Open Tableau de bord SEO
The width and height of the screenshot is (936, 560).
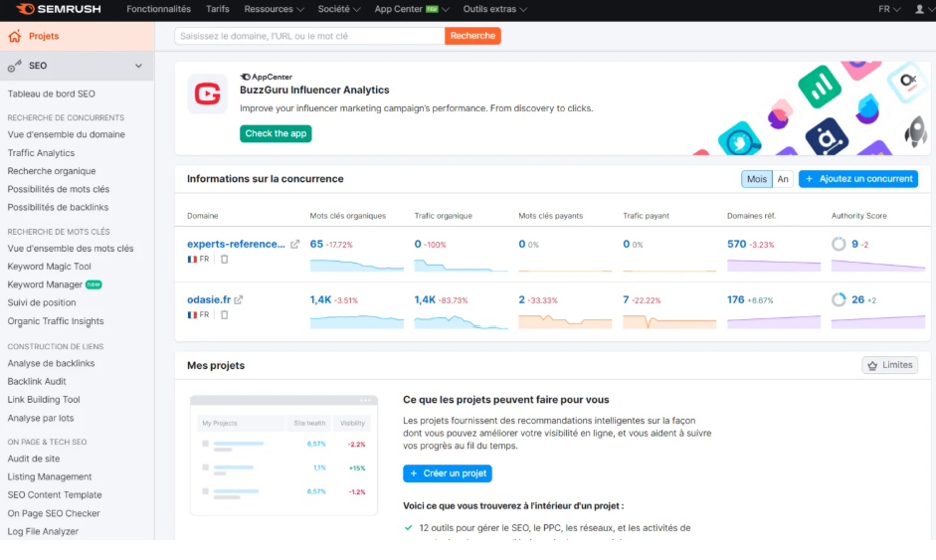click(x=52, y=93)
